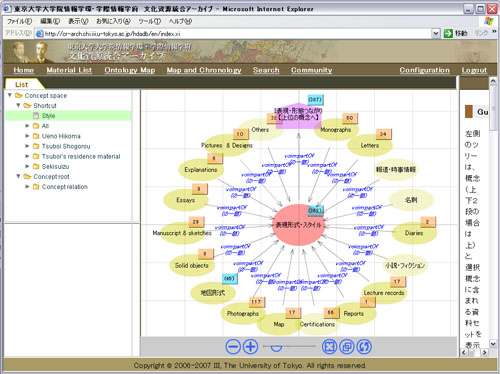Click the zoom slider handle
This screenshot has width=500, height=374.
click(276, 348)
